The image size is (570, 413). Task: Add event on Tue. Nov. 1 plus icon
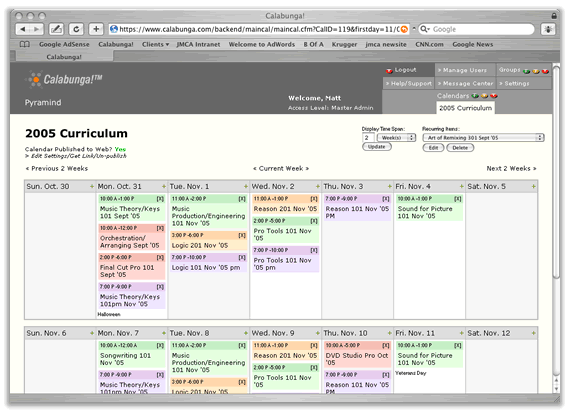click(x=246, y=187)
